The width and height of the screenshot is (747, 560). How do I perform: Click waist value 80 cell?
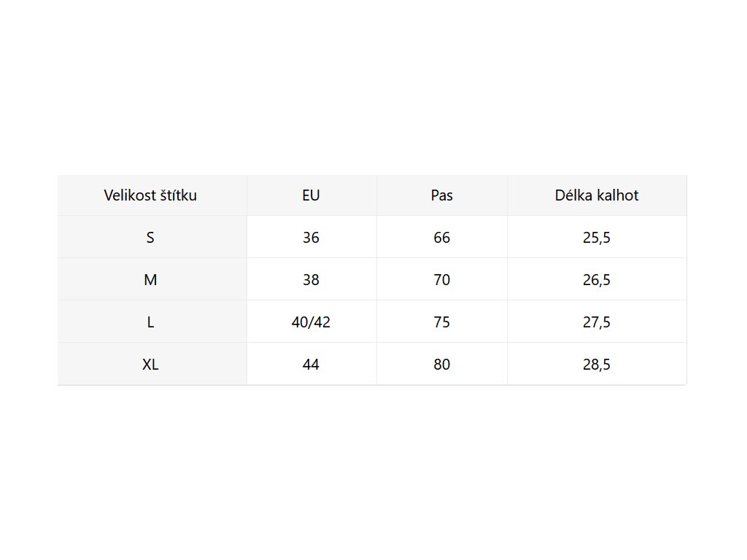441,365
